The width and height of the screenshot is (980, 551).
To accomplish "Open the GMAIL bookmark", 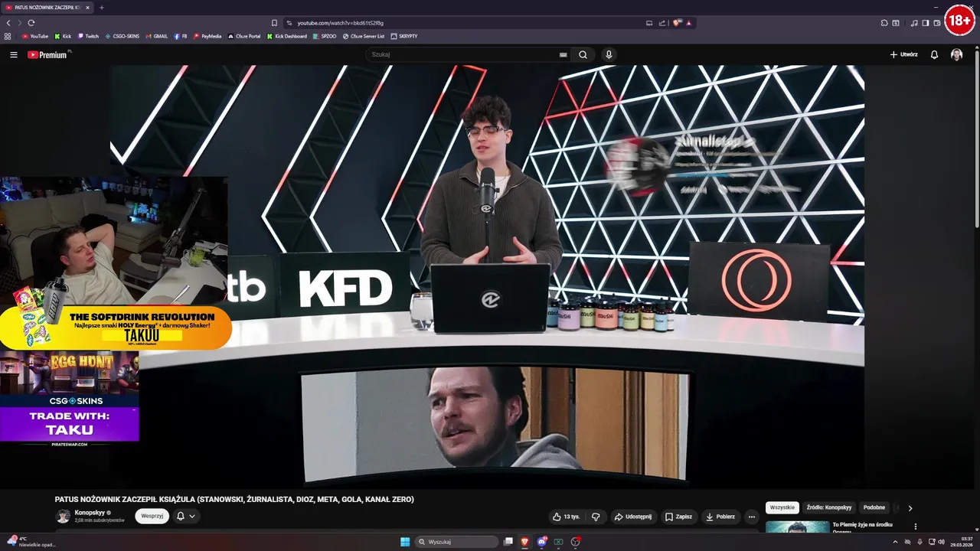I will [x=157, y=36].
